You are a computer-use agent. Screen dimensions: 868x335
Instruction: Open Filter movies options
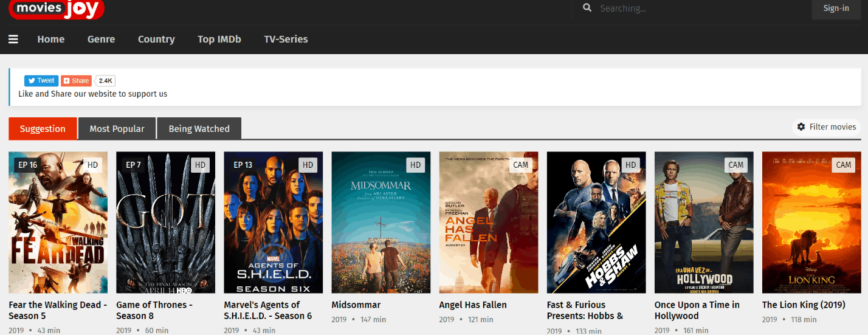click(x=827, y=127)
